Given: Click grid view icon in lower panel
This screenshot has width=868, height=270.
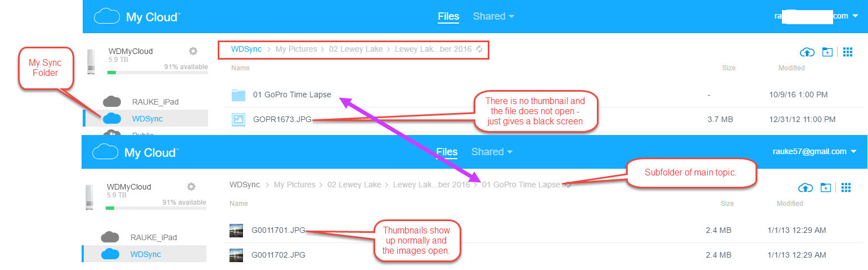Looking at the screenshot, I should click(x=846, y=187).
